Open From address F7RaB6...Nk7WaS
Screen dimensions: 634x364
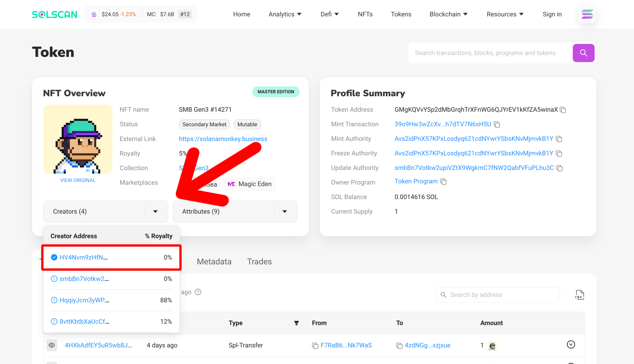(346, 345)
